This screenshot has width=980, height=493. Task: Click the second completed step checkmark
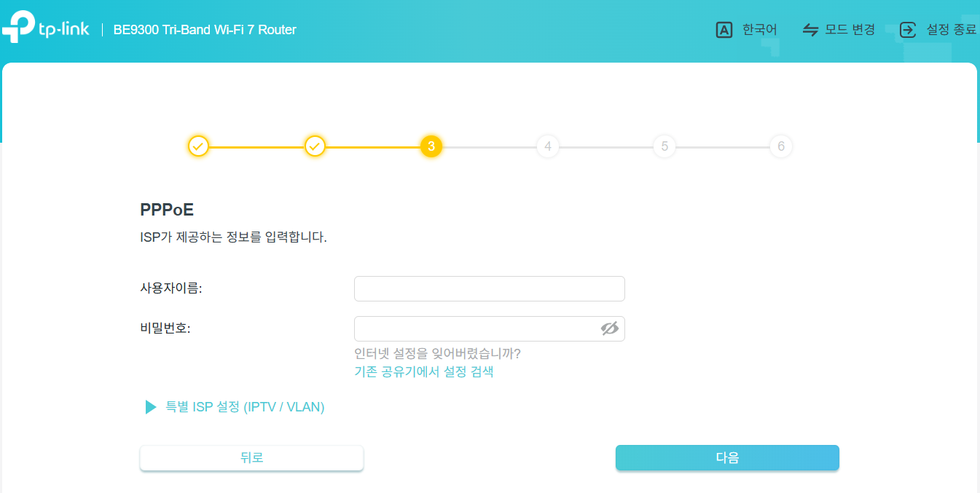315,146
